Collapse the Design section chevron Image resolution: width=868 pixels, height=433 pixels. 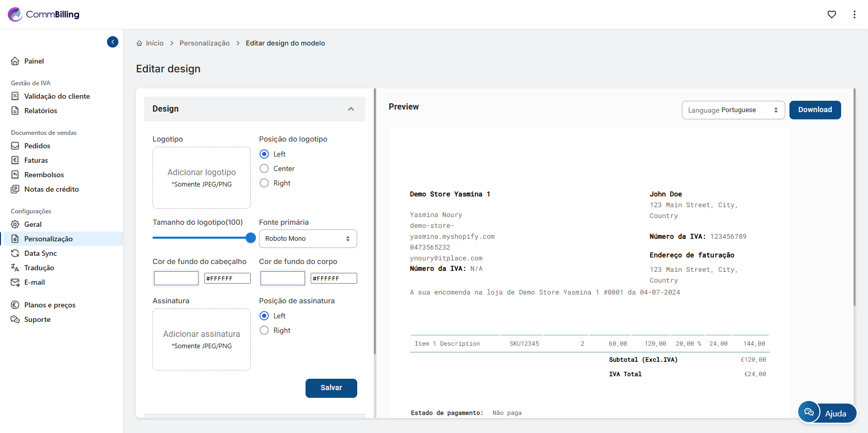coord(351,109)
